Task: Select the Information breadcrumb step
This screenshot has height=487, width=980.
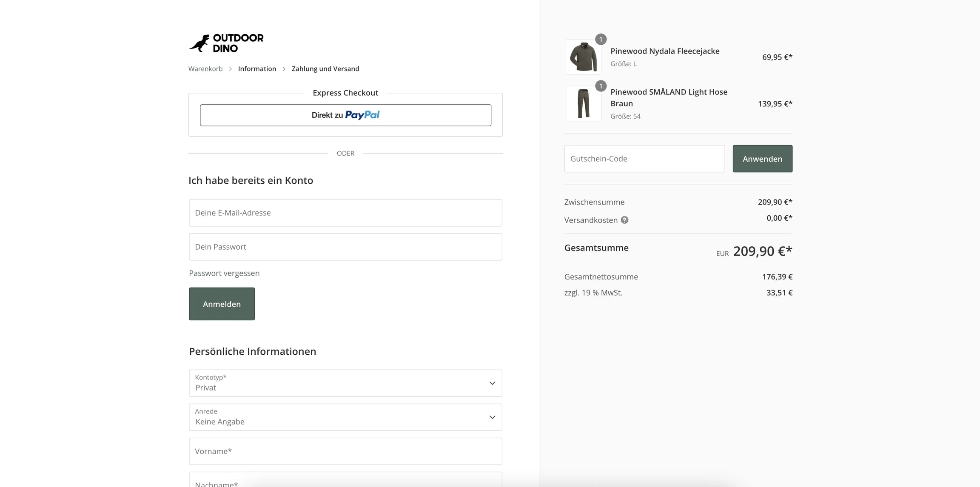Action: (x=257, y=69)
